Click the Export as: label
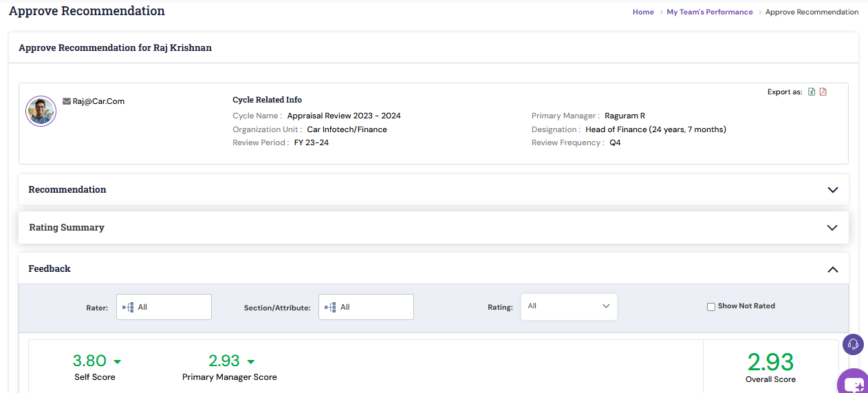This screenshot has width=868, height=393. pyautogui.click(x=785, y=92)
